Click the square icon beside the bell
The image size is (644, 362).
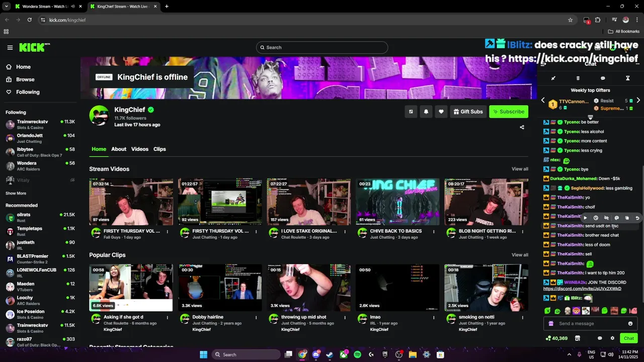point(411,112)
